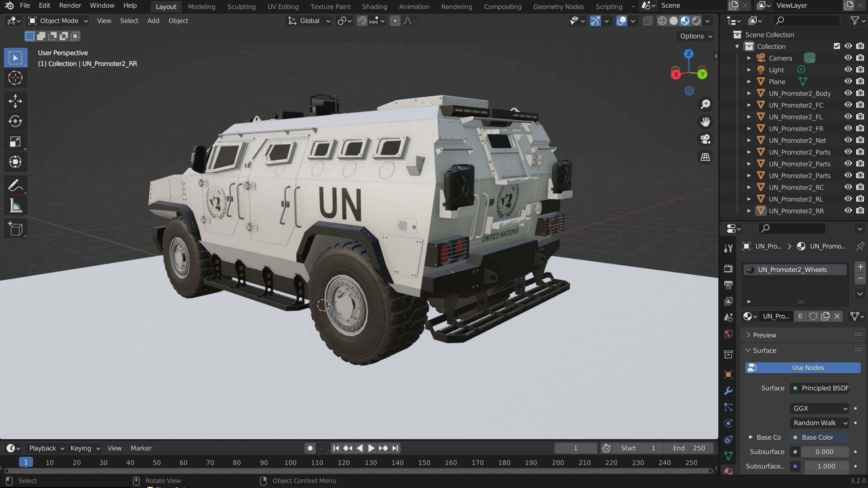Open the Options dropdown

(696, 36)
